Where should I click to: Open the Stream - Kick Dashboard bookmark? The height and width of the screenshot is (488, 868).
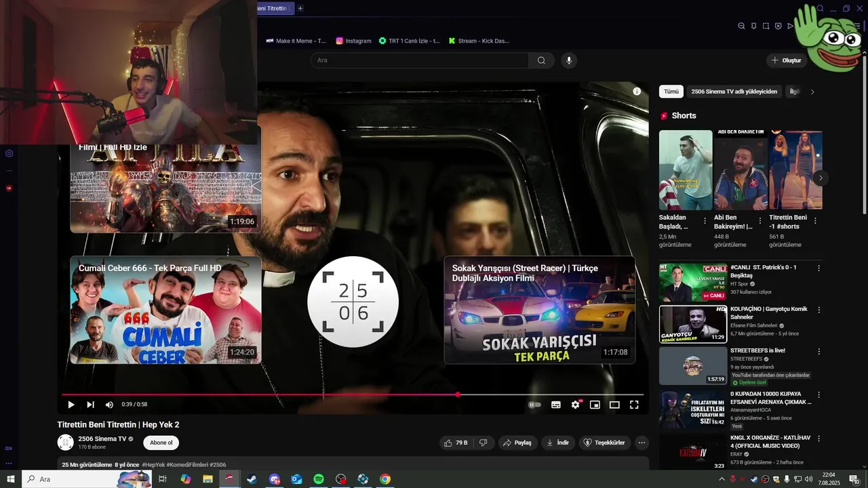point(479,41)
